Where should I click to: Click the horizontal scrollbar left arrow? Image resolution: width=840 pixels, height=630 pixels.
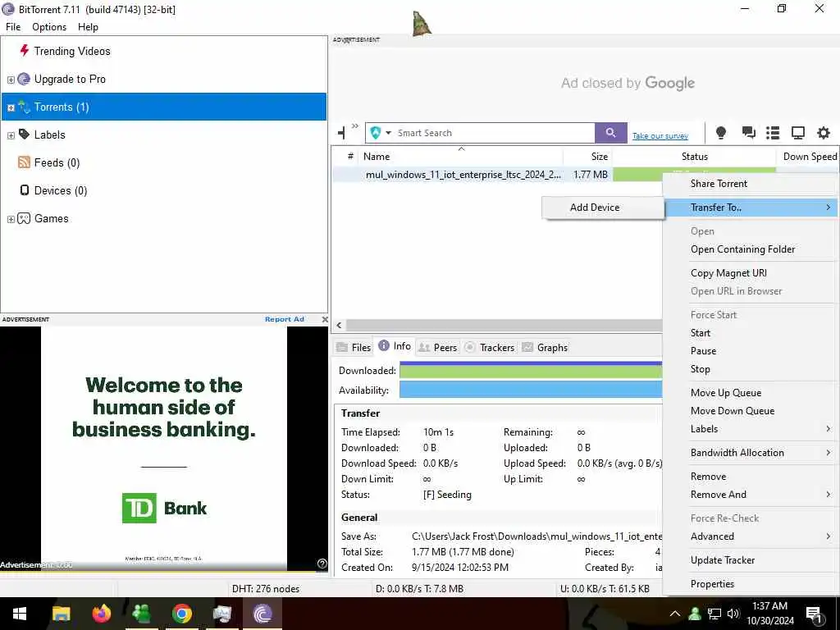[339, 325]
